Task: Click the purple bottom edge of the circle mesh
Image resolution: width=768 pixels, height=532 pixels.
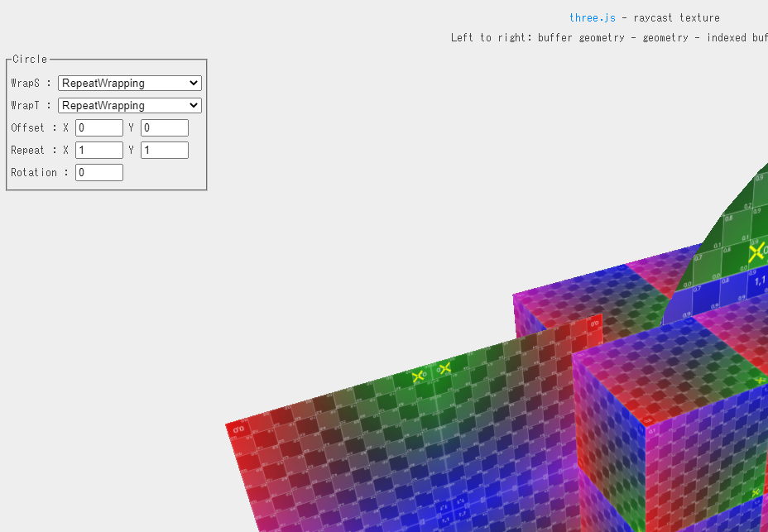Action: coord(273,521)
